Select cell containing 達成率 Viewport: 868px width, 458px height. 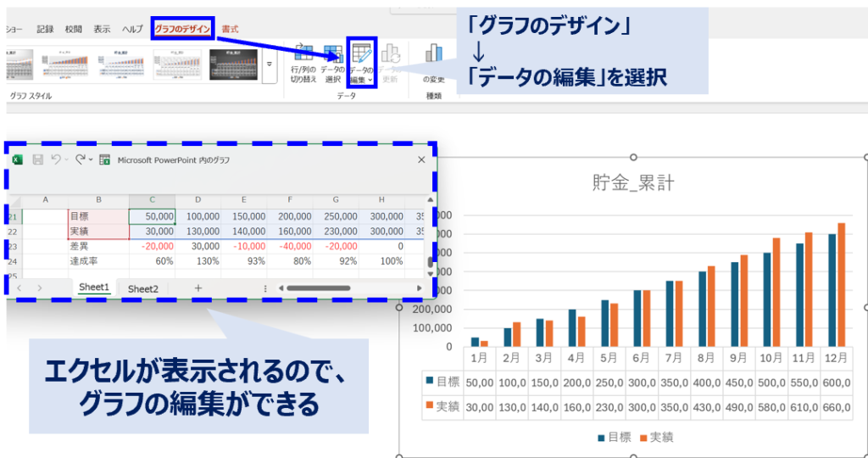coord(98,261)
